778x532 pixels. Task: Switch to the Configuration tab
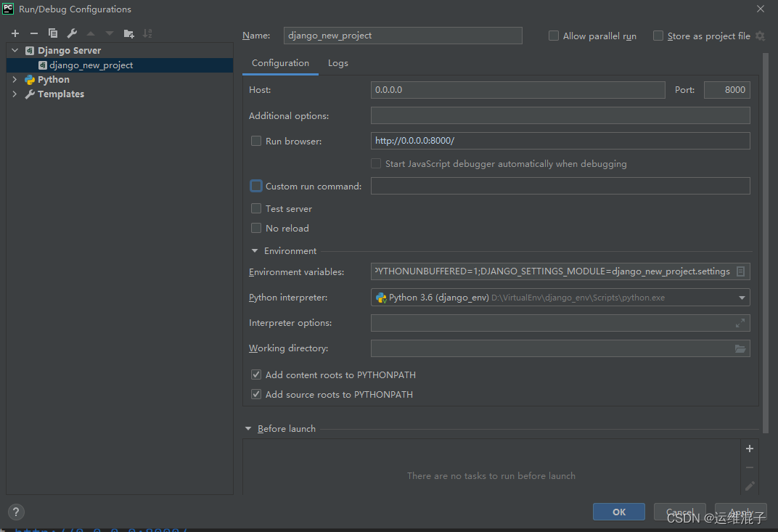pyautogui.click(x=280, y=63)
